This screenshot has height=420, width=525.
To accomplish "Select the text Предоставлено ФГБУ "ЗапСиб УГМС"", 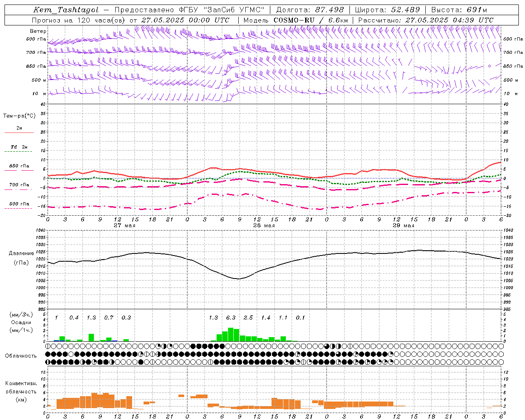I will (190, 10).
